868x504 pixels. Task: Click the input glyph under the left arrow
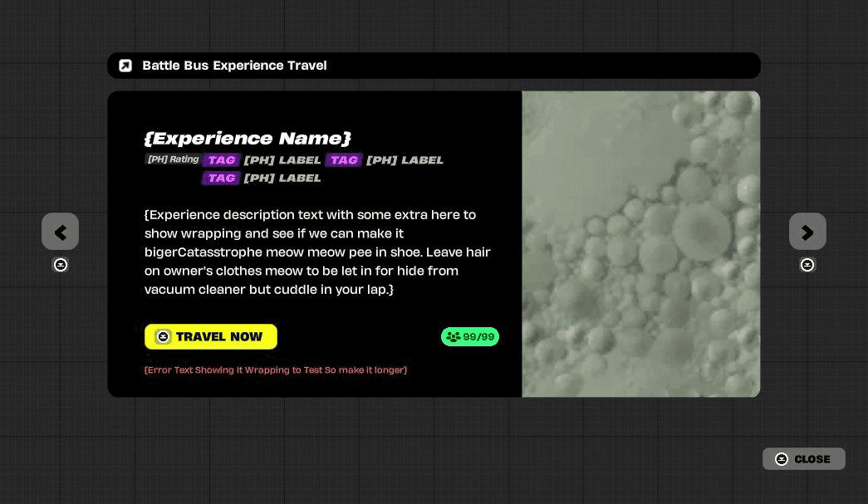[x=61, y=265]
